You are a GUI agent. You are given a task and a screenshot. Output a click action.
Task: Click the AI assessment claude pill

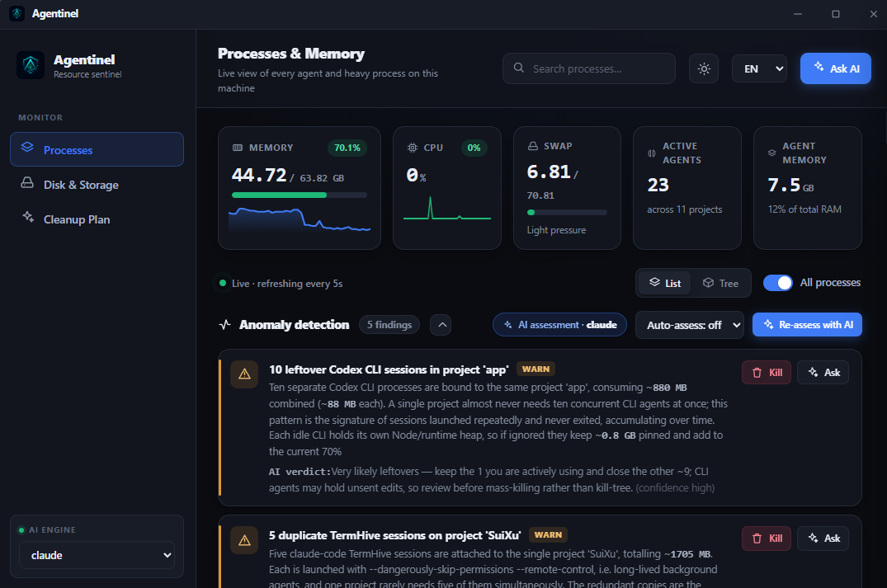click(559, 325)
